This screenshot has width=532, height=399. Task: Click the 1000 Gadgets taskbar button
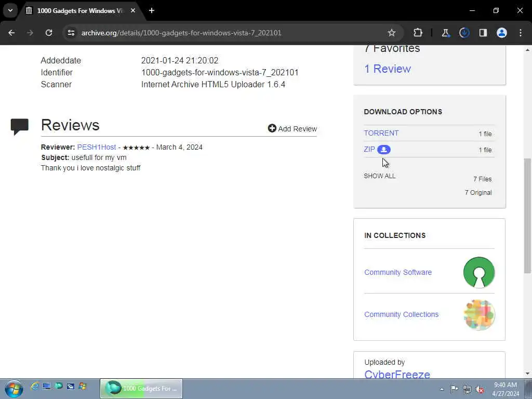point(141,389)
